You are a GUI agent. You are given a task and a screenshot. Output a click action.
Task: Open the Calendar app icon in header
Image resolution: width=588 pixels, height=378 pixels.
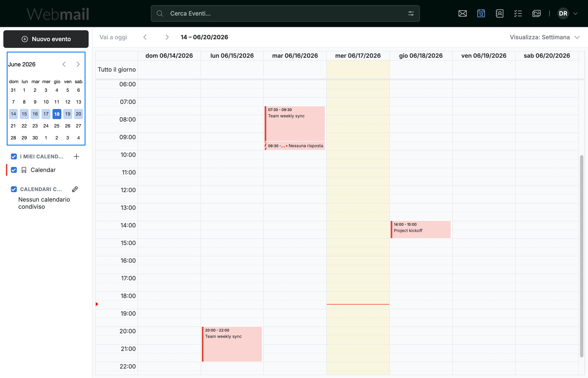[481, 13]
